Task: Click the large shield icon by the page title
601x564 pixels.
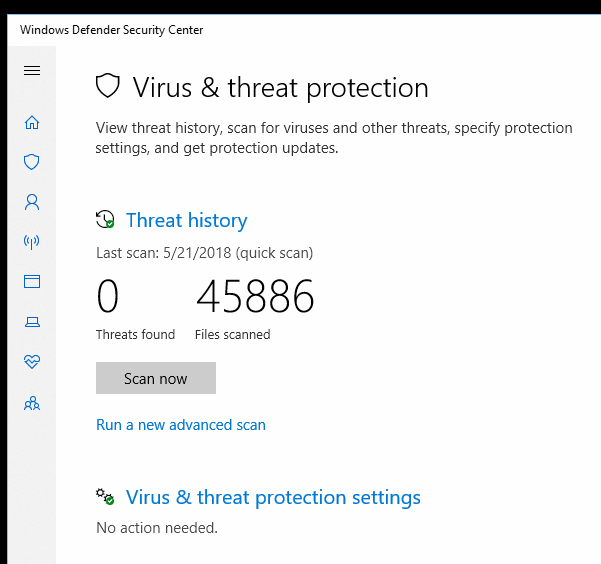Action: pos(108,87)
